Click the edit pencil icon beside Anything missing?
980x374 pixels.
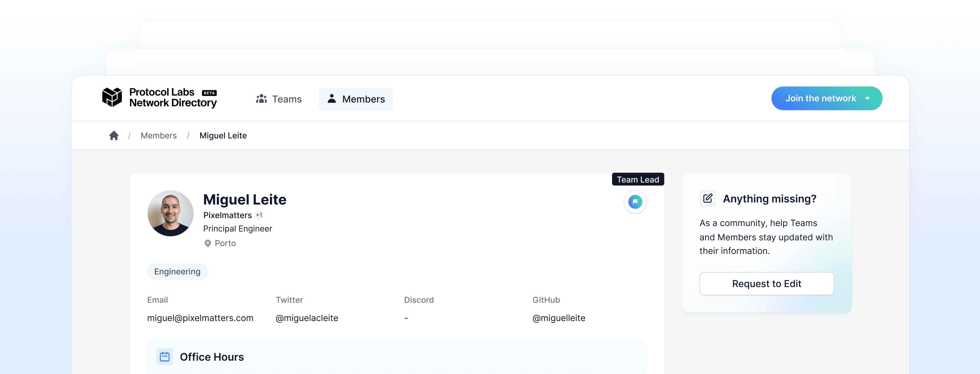point(707,198)
